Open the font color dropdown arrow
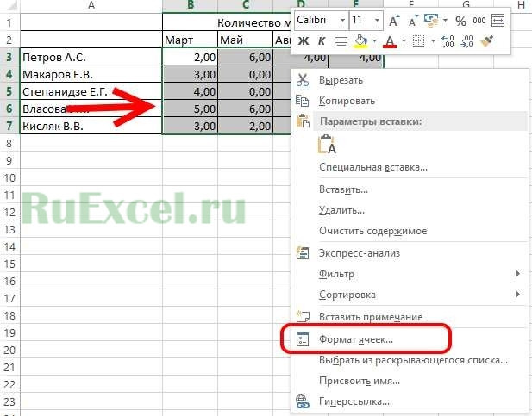 [x=404, y=41]
